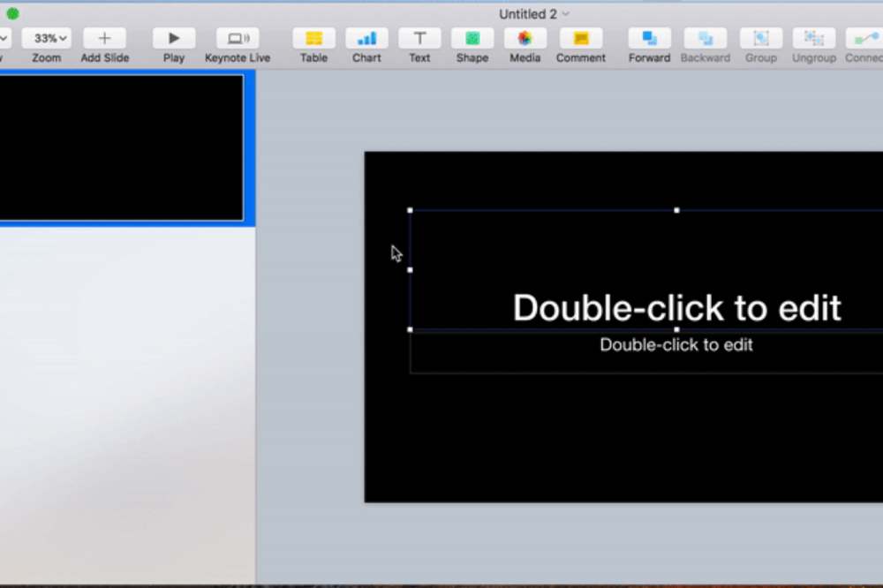This screenshot has height=588, width=883.
Task: Add a Comment to the slide
Action: coord(580,38)
